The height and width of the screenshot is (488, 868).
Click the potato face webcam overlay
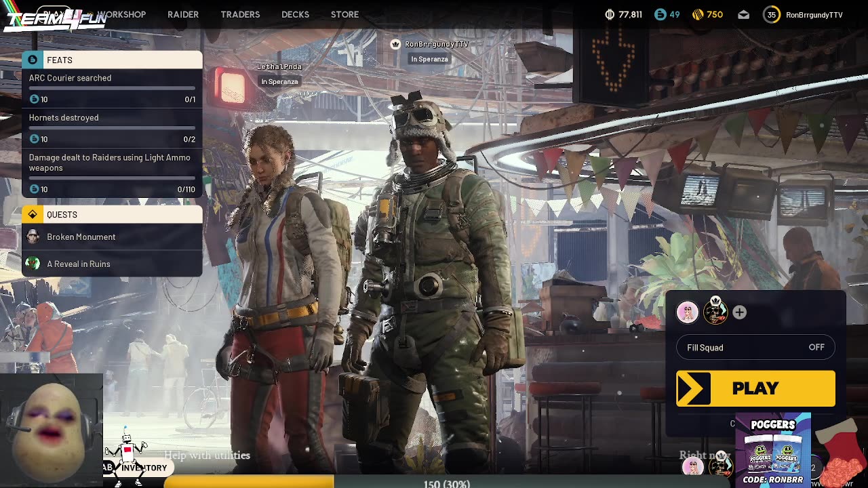click(x=50, y=430)
